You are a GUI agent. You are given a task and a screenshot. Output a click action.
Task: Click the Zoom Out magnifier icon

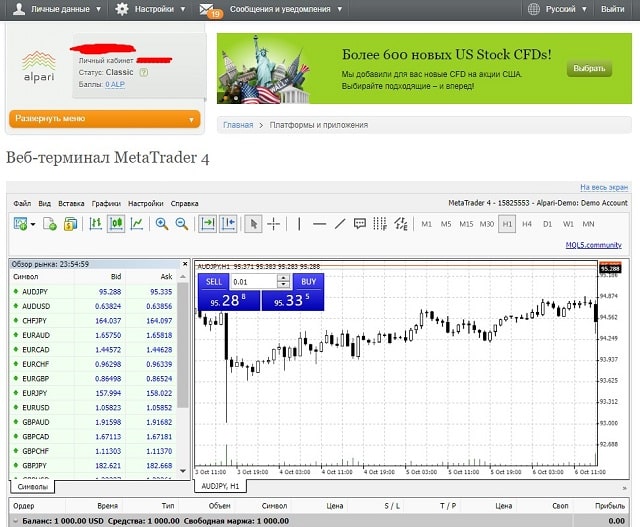click(x=182, y=224)
